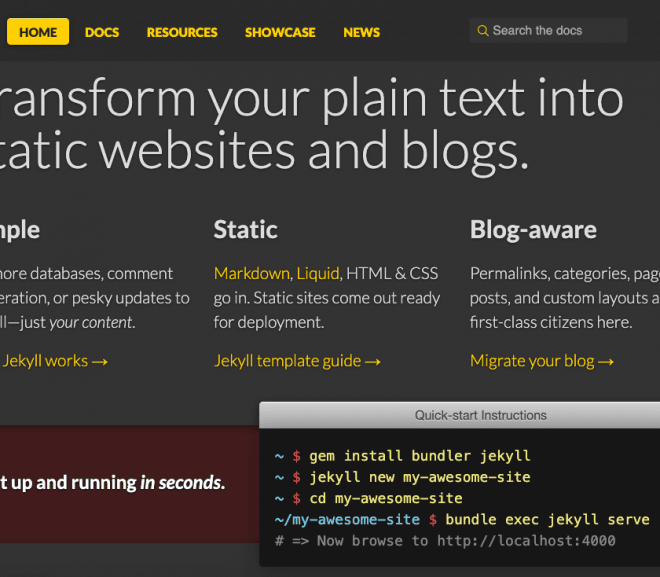Click the cd my-awesome-site command line
The image size is (660, 577).
(x=386, y=499)
